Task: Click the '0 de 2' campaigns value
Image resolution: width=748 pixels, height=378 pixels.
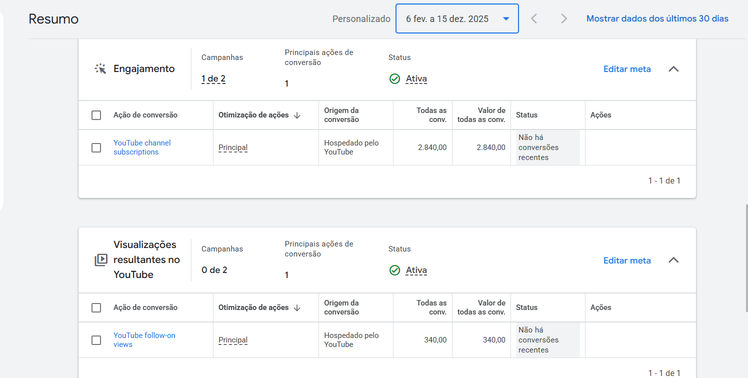Action: pyautogui.click(x=214, y=270)
